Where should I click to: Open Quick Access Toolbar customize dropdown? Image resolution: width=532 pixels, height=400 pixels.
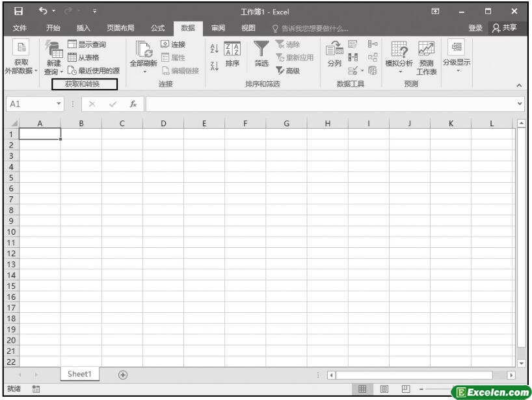pos(95,11)
